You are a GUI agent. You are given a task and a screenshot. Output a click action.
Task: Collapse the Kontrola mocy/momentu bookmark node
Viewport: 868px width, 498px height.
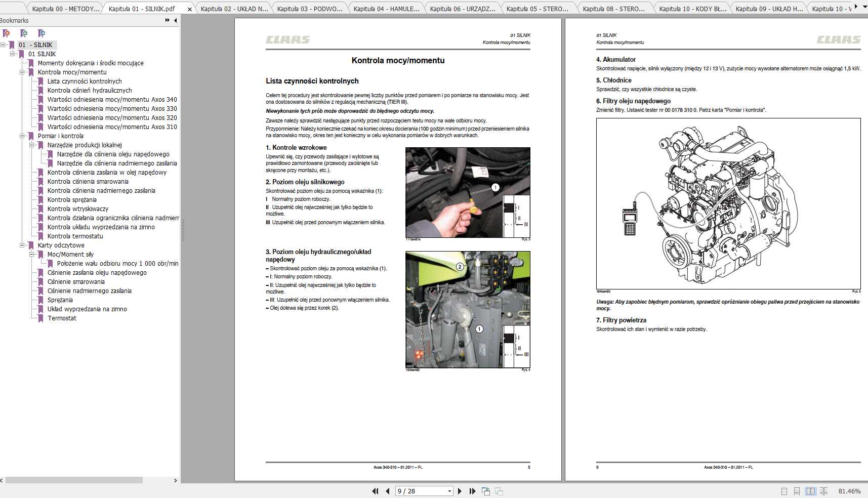(22, 72)
